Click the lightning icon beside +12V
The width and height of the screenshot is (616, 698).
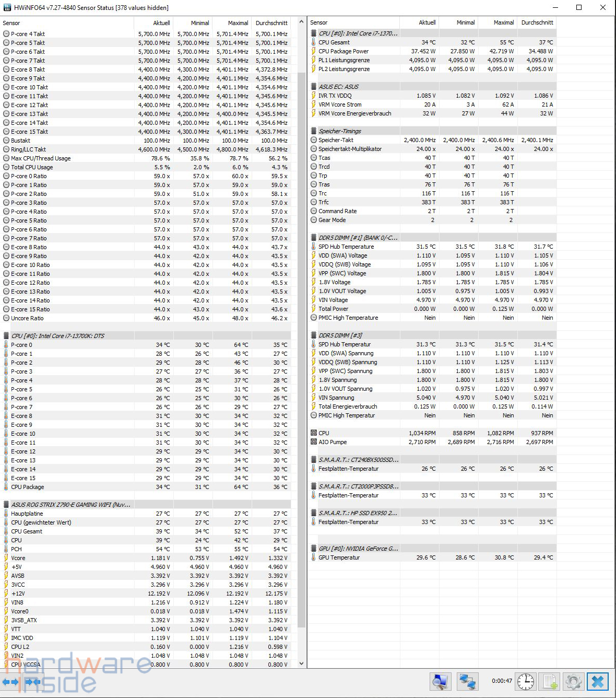pyautogui.click(x=6, y=594)
